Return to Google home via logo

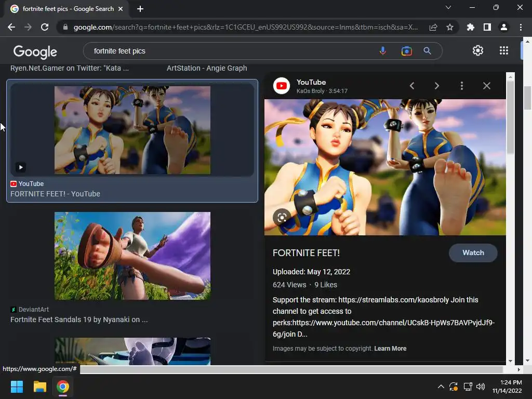click(x=35, y=51)
